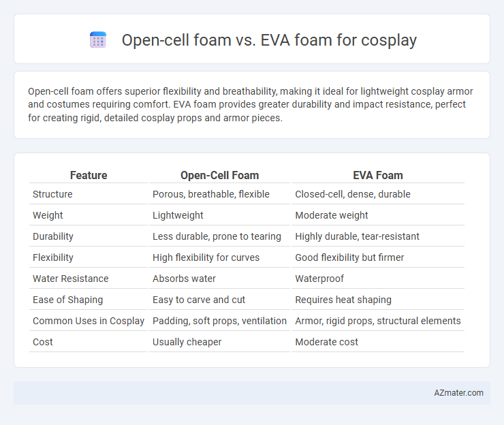Click 'Less durable, prone to tearing' cell
Screen dimensions: 504x425
217,236
